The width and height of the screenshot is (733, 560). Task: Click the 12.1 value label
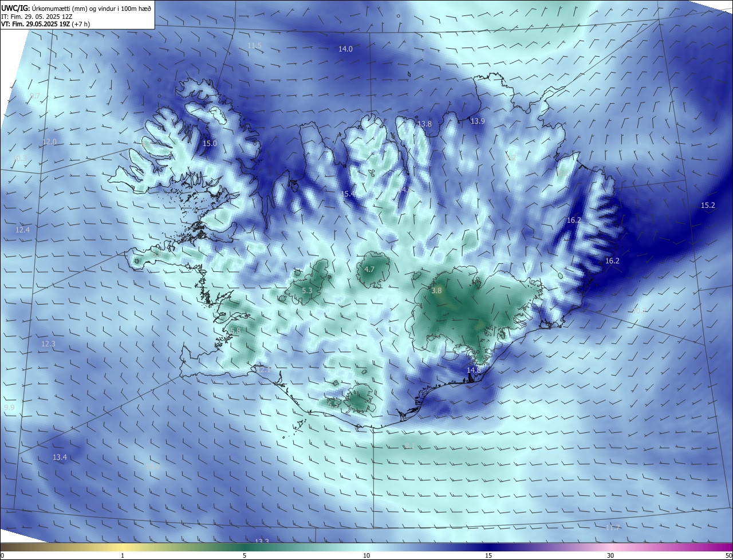click(x=263, y=370)
